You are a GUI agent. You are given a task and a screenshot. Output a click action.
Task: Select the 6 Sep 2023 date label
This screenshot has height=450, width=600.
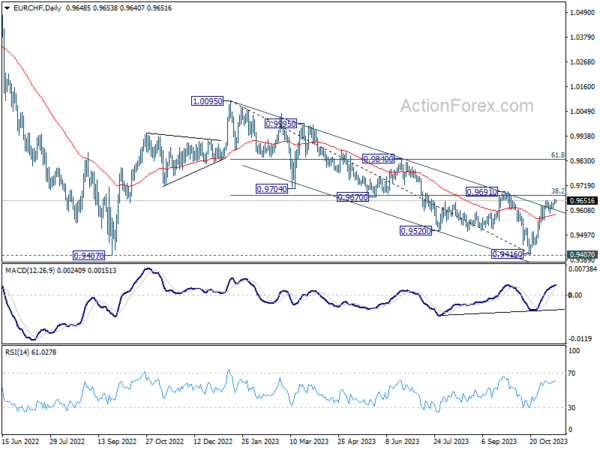click(499, 441)
